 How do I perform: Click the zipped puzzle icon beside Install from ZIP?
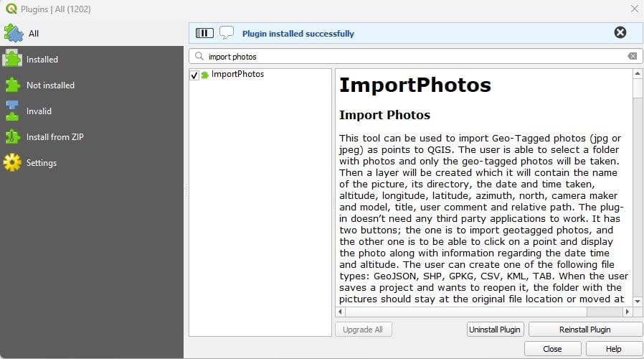[x=12, y=137]
